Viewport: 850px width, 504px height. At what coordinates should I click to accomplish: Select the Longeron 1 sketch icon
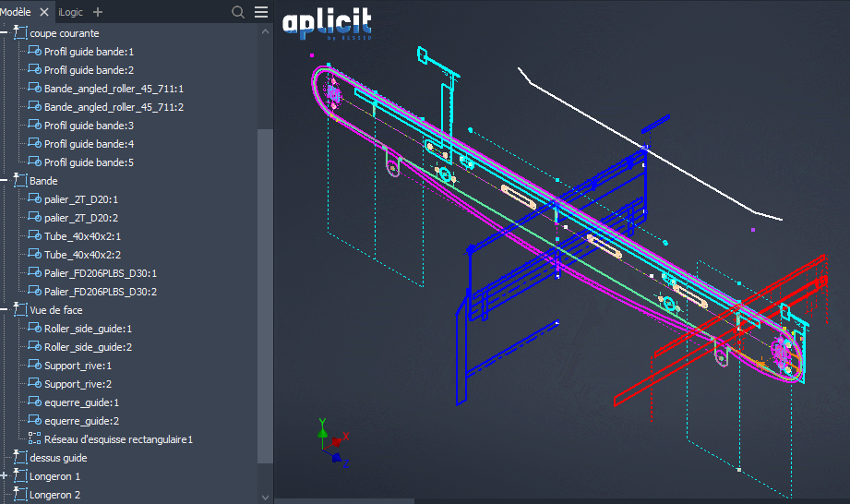click(20, 475)
